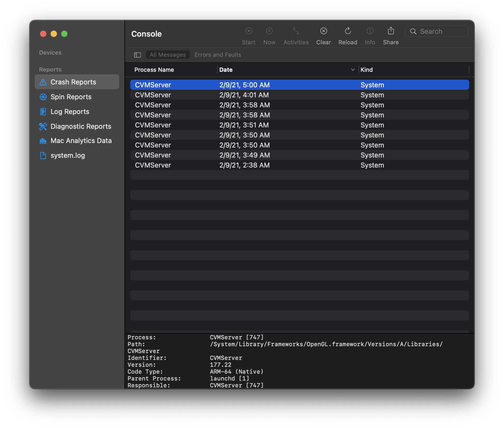Click the Diagnostic Reports tools icon
This screenshot has height=428, width=504.
[x=43, y=126]
